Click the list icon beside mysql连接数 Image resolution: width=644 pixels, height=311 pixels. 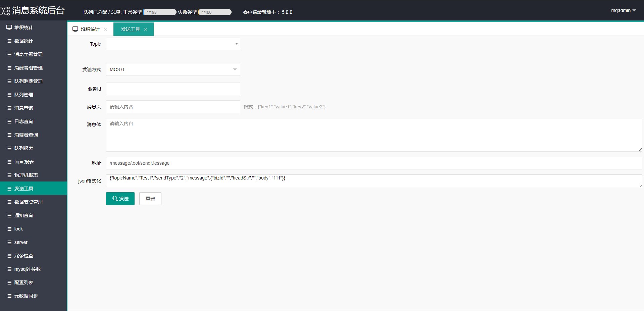click(x=9, y=269)
